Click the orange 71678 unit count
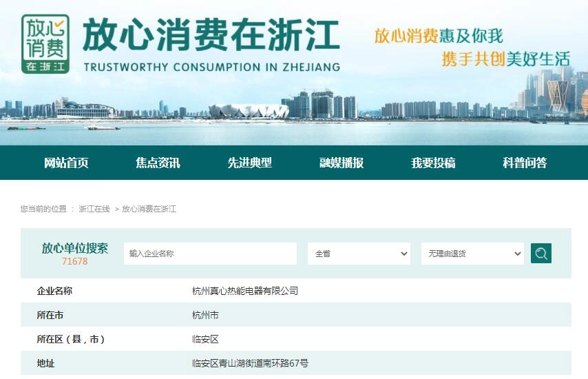The image size is (588, 379). (x=75, y=262)
